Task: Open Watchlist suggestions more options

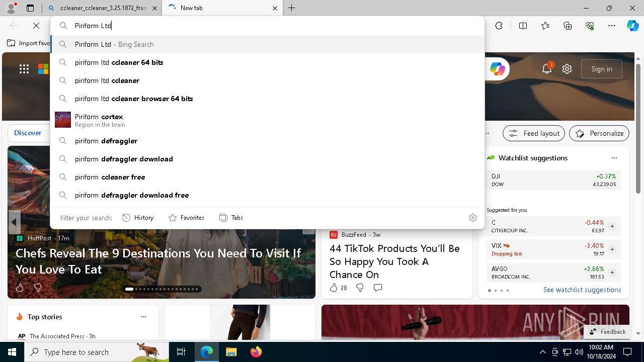Action: [x=614, y=158]
